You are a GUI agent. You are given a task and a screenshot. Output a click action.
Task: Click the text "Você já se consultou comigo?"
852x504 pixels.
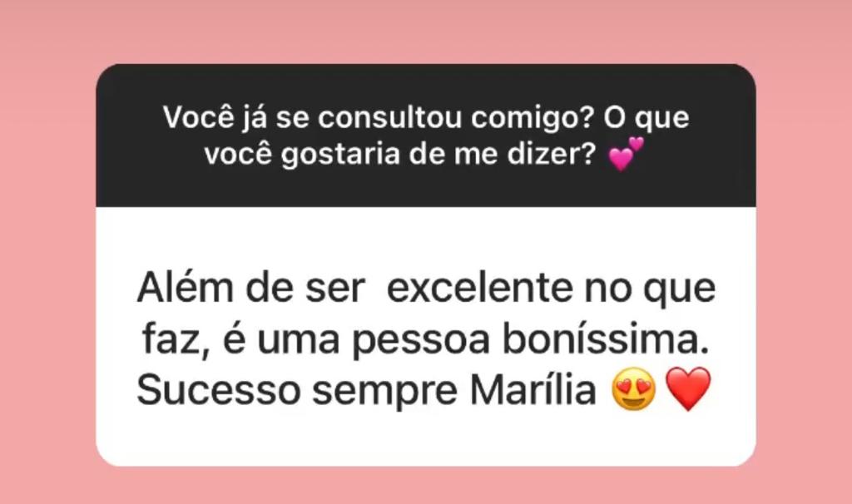pyautogui.click(x=377, y=118)
